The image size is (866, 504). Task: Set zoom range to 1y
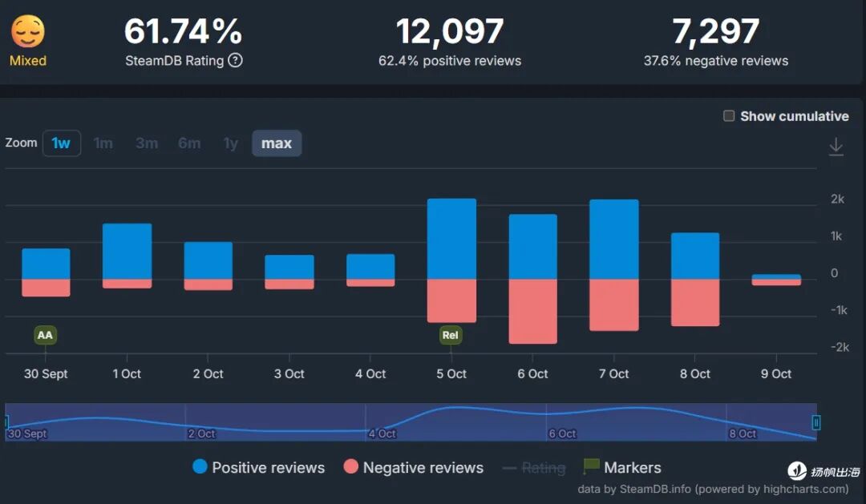pyautogui.click(x=230, y=143)
